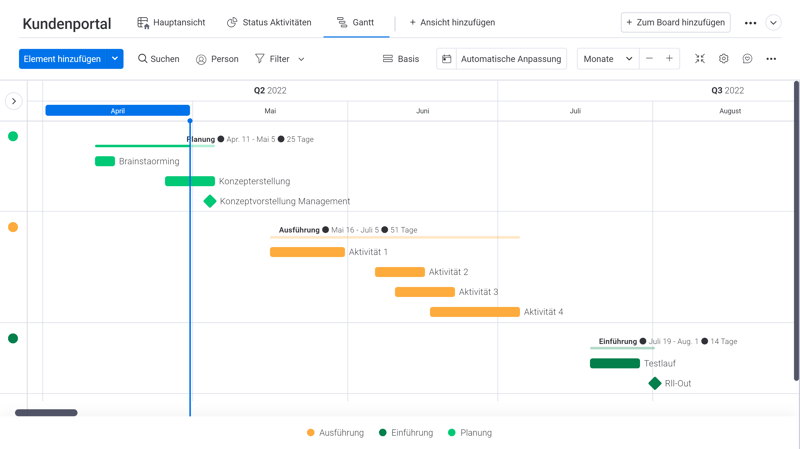Click the Konzeptvorstellung Management milestone diamond
The image size is (800, 449).
[210, 201]
